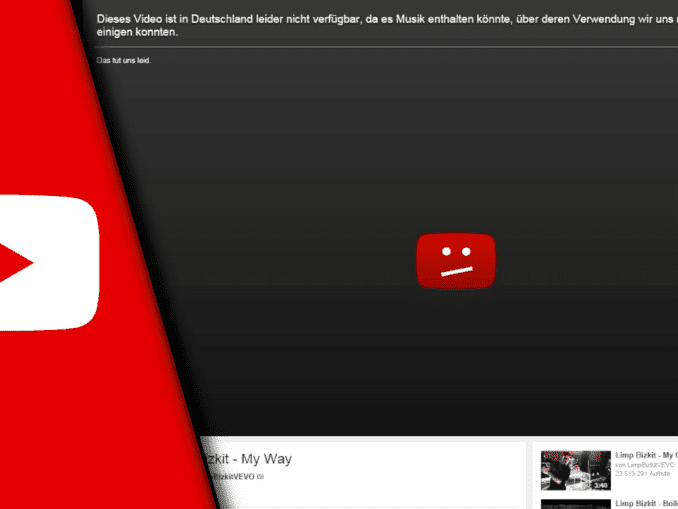Click the 'Das tut uns leid.' apology text
This screenshot has height=509, width=678.
[123, 61]
